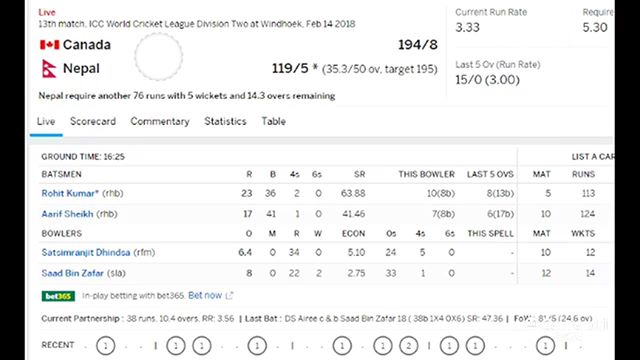Click the last recent ball circle on the right

545,346
